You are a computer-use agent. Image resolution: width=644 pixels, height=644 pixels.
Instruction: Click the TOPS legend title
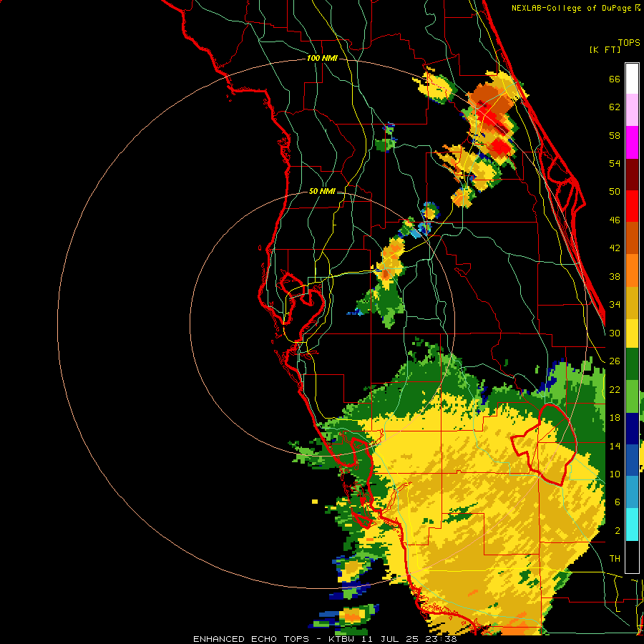pyautogui.click(x=629, y=43)
